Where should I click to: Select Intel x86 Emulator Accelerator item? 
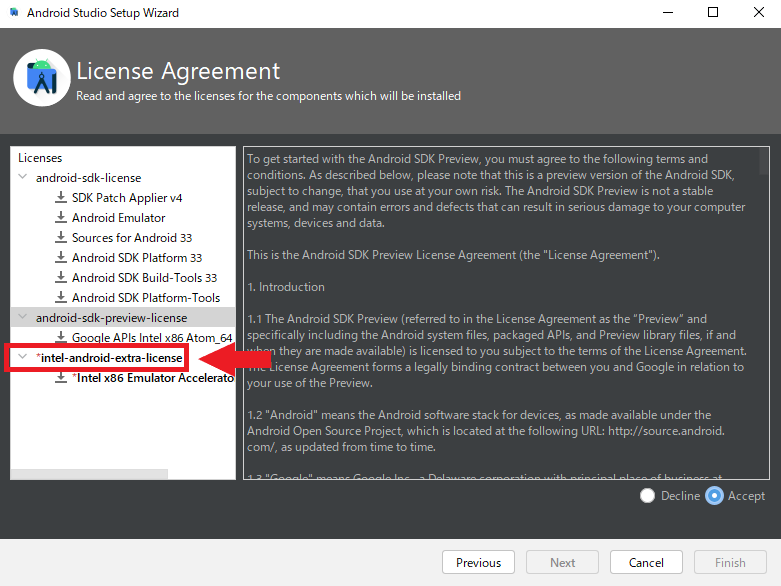tap(153, 378)
